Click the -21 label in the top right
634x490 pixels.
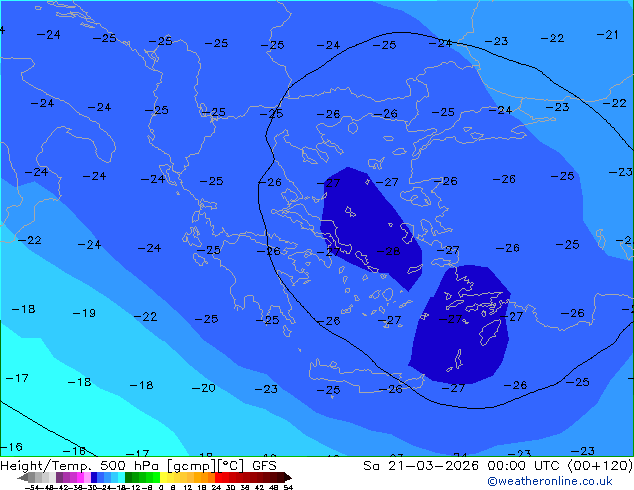[607, 35]
